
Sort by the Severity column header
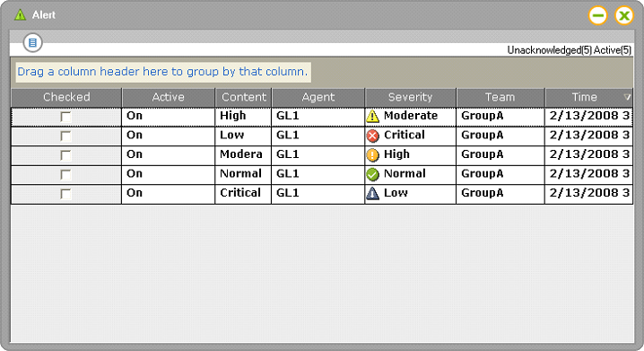click(x=410, y=98)
